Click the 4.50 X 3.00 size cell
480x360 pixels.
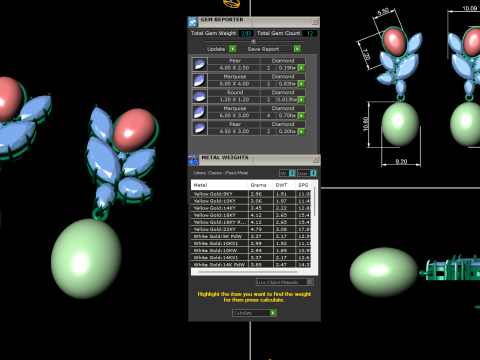pyautogui.click(x=234, y=132)
